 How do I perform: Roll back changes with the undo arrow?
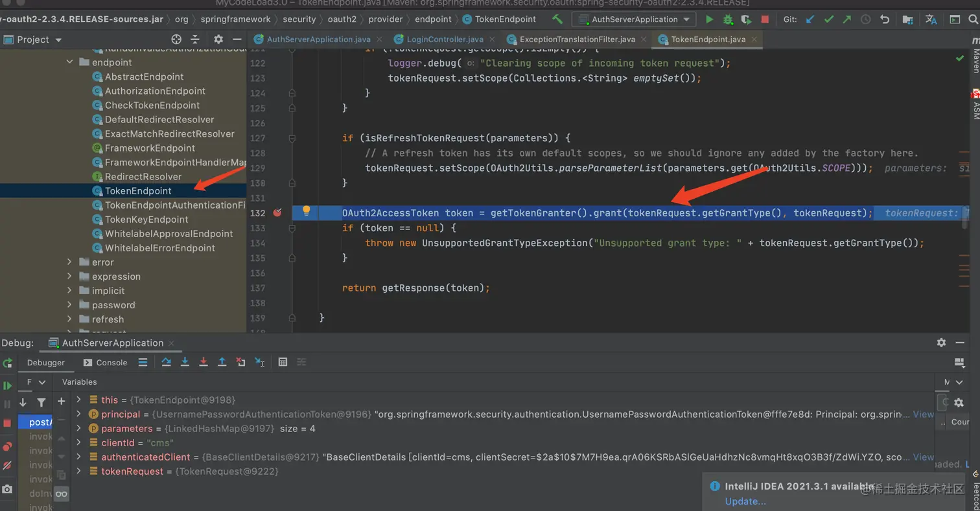point(885,19)
